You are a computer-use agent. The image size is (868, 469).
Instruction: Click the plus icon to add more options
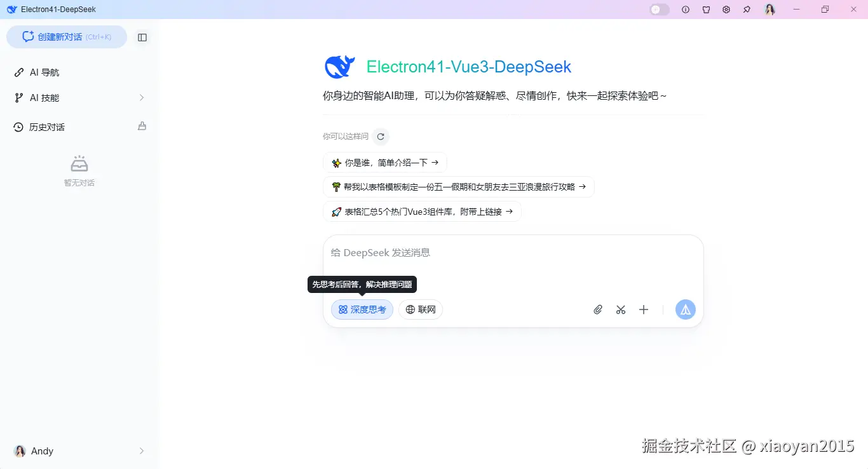[644, 309]
